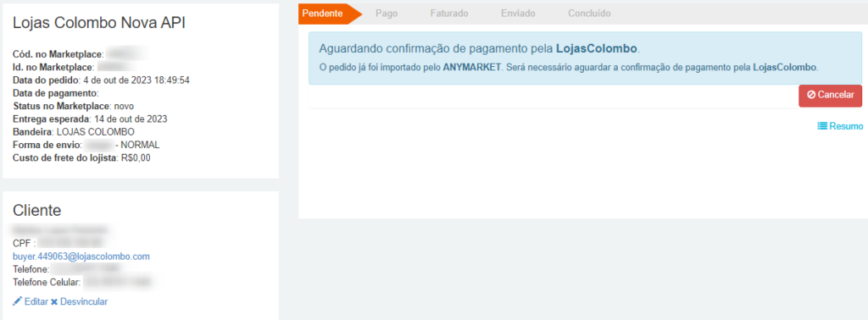Select the Enviado status step
Viewport: 868px width, 320px height.
point(518,14)
